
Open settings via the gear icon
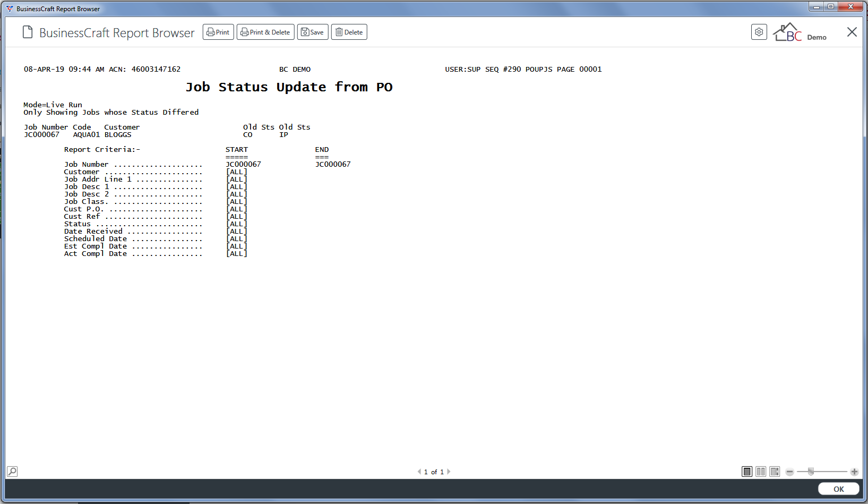(x=759, y=32)
